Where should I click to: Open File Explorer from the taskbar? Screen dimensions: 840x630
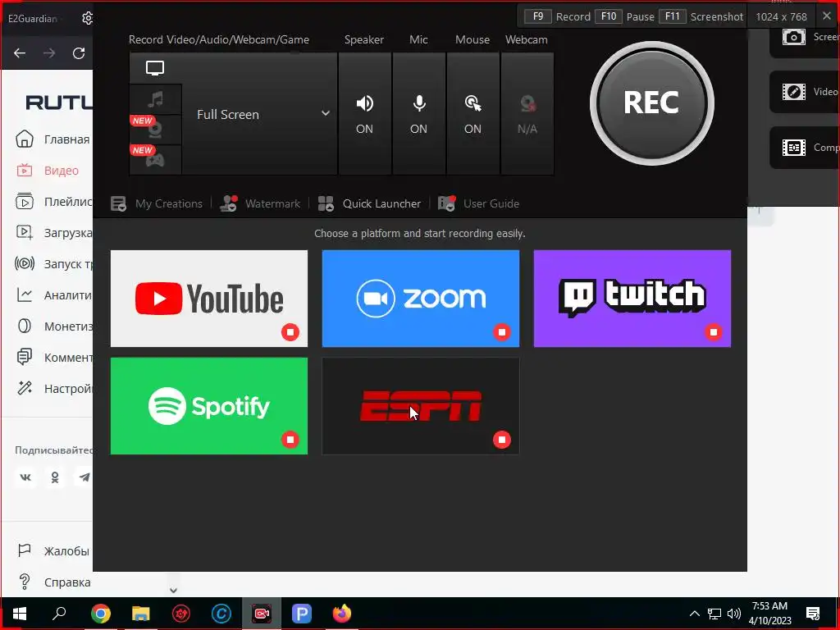pos(140,614)
